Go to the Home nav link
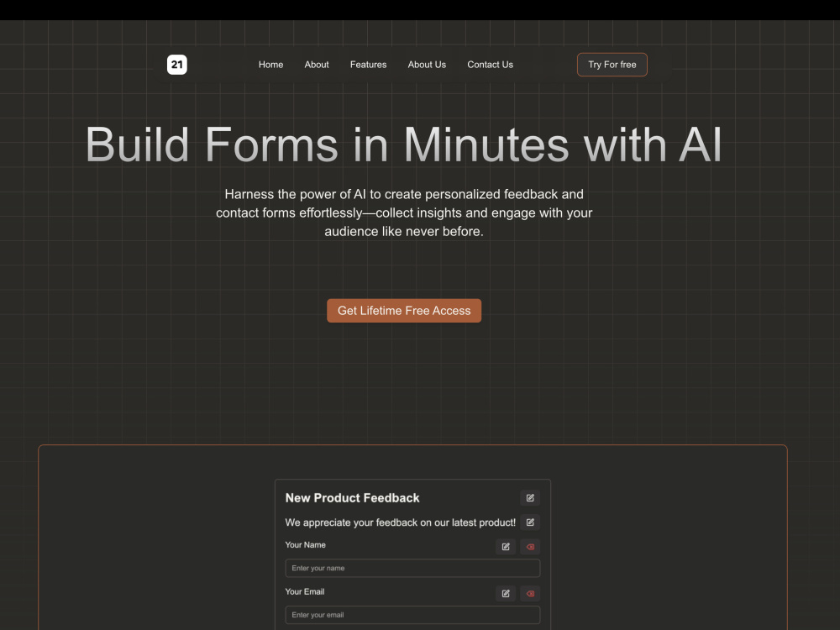This screenshot has width=840, height=630. pyautogui.click(x=270, y=65)
